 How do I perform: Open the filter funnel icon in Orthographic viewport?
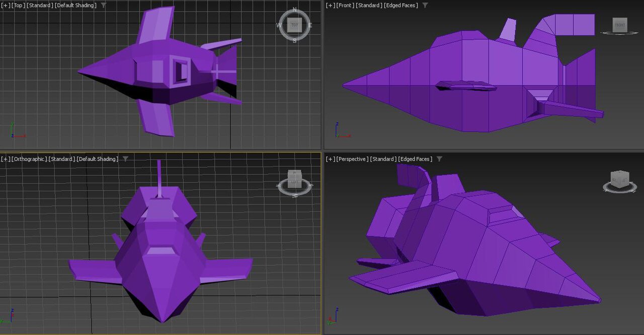click(125, 159)
